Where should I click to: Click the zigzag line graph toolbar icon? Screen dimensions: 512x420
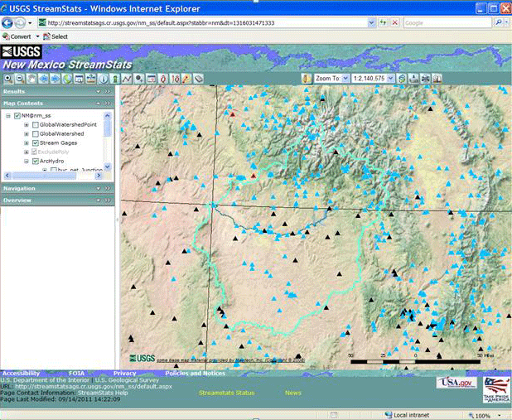pos(127,79)
